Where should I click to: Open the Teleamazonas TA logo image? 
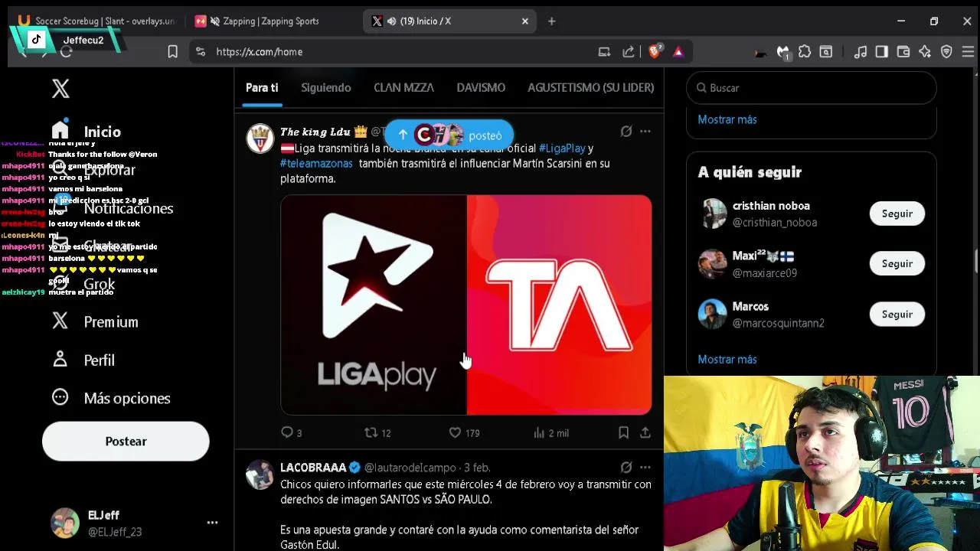[560, 305]
